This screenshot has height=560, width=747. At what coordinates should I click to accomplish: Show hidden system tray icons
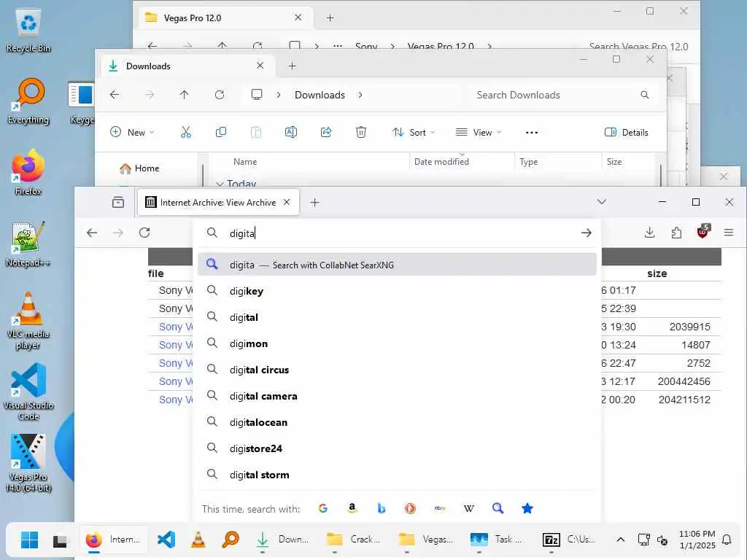click(x=620, y=540)
